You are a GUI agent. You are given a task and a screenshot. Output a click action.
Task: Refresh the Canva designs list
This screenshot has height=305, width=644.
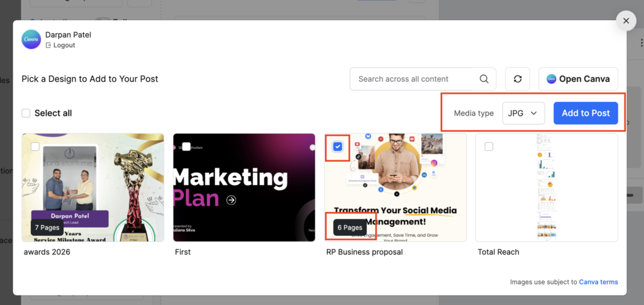click(x=518, y=79)
